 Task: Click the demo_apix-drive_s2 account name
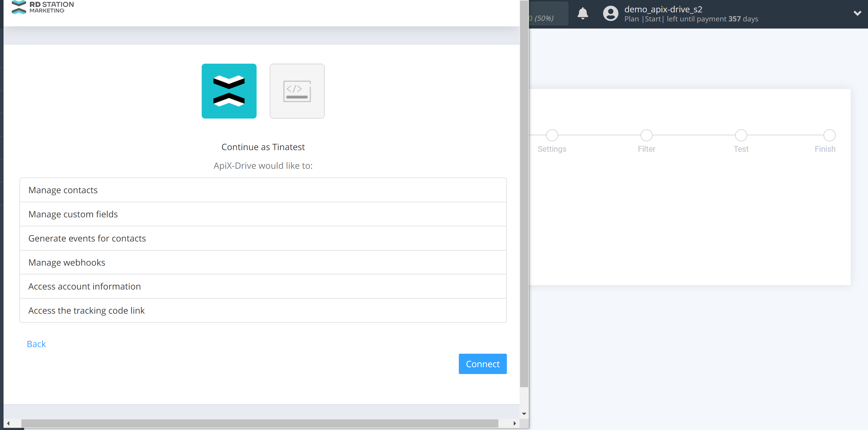click(663, 9)
